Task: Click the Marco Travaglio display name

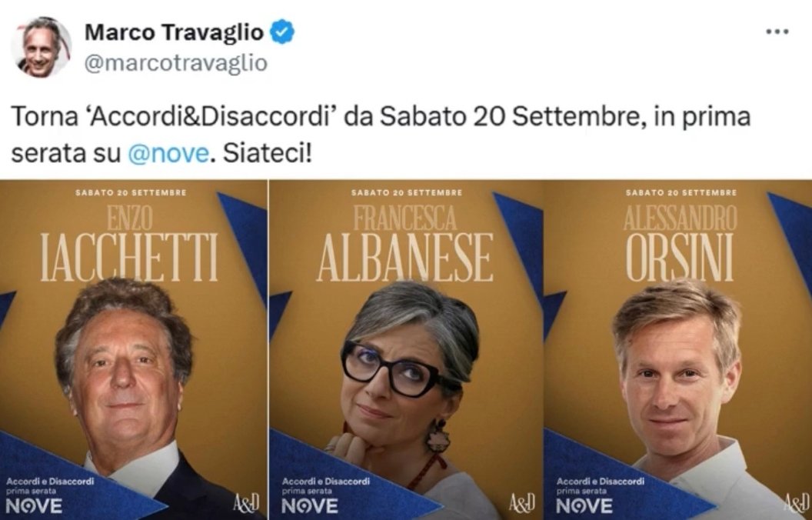Action: [174, 32]
